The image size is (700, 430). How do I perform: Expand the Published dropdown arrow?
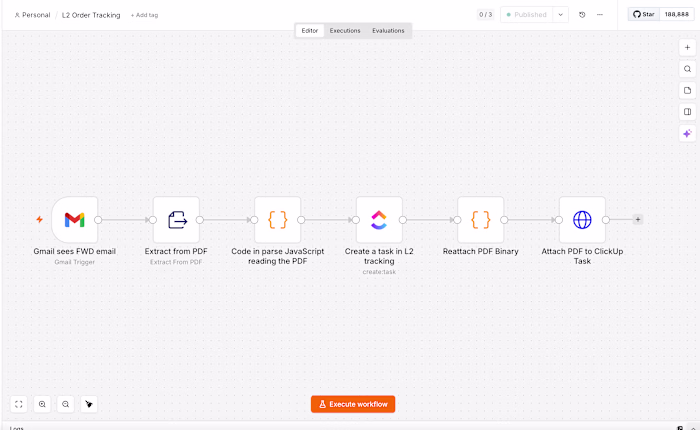[560, 15]
